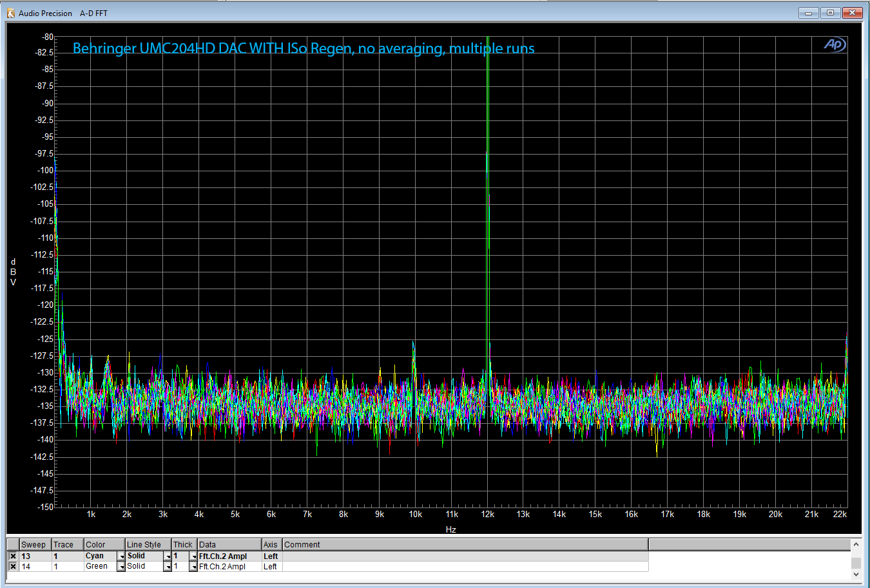Click the -80 y-axis label

(48, 37)
